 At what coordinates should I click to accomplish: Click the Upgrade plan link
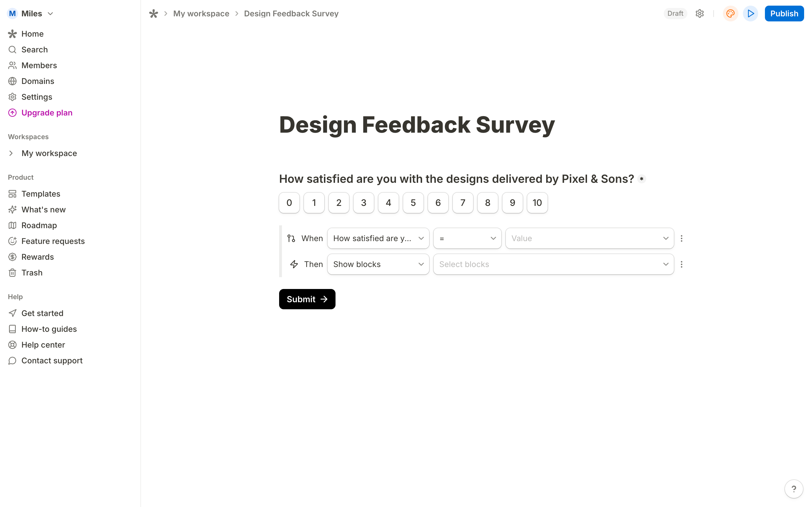click(x=47, y=113)
